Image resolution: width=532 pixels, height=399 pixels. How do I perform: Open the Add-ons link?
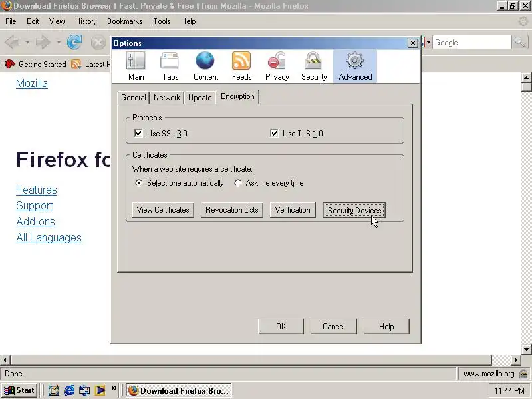coord(35,221)
